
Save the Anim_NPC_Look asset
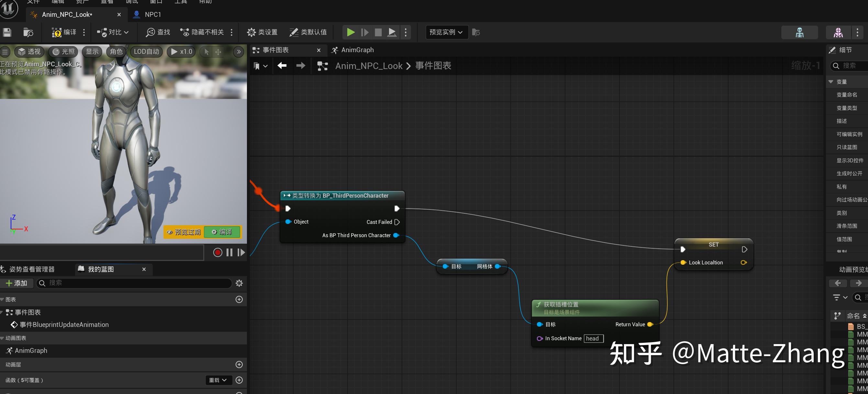click(x=7, y=32)
